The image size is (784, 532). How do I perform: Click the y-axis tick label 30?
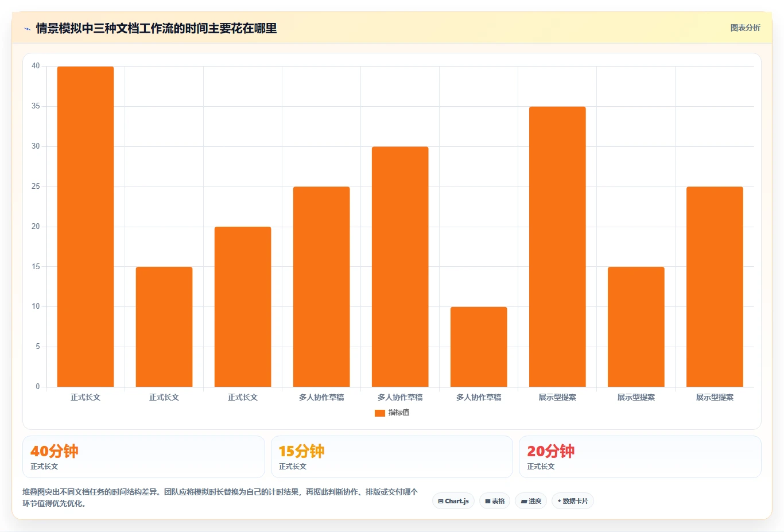coord(36,146)
